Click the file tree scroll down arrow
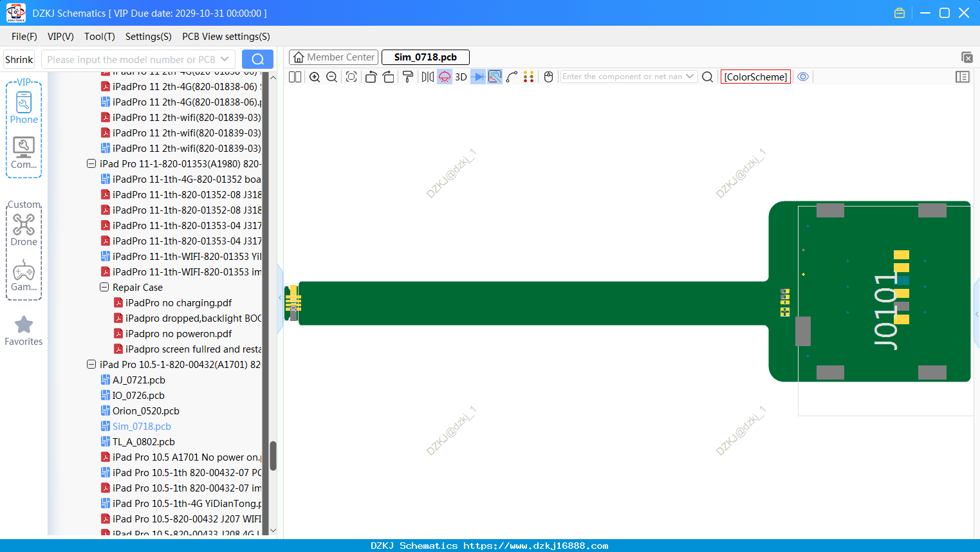980x552 pixels. coord(273,531)
